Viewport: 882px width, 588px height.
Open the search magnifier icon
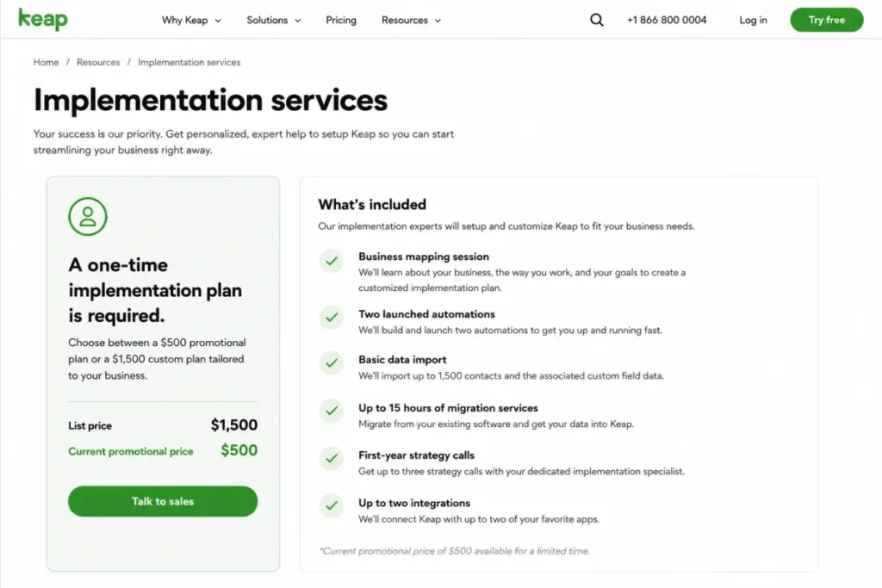tap(597, 21)
